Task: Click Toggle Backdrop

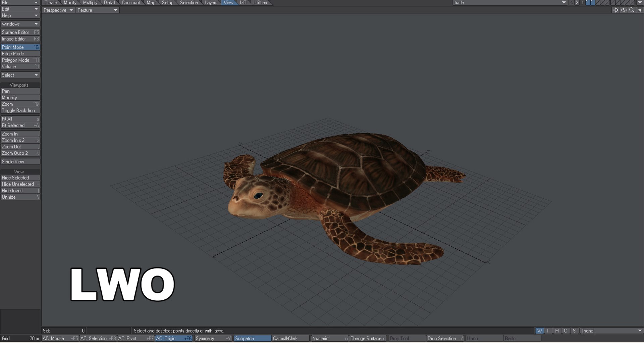Action: click(x=20, y=111)
